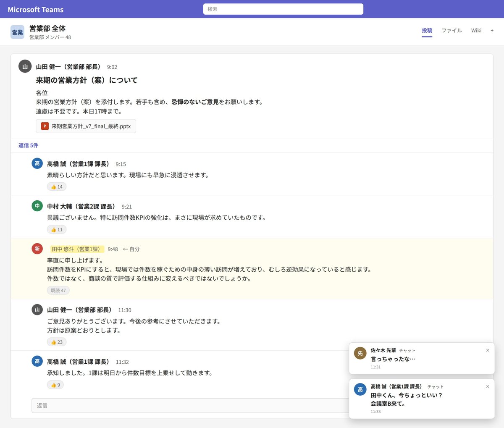Add a tab with the plus icon
The image size is (504, 428).
pos(492,31)
